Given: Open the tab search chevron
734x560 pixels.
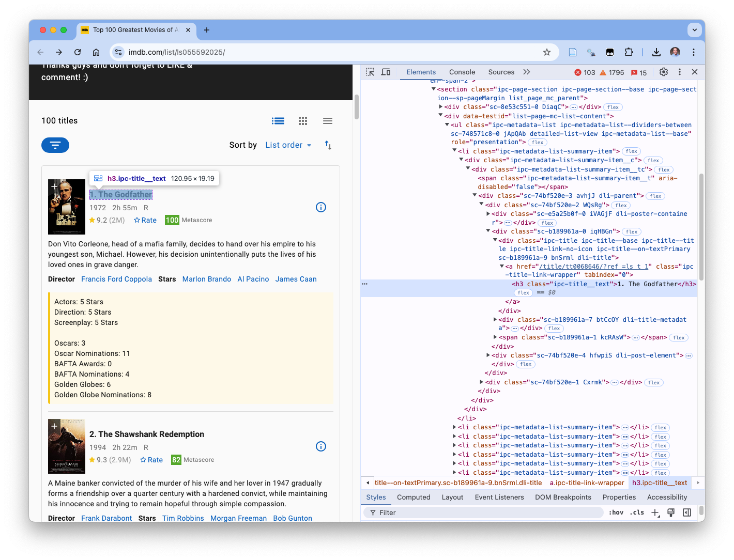Looking at the screenshot, I should pyautogui.click(x=695, y=30).
